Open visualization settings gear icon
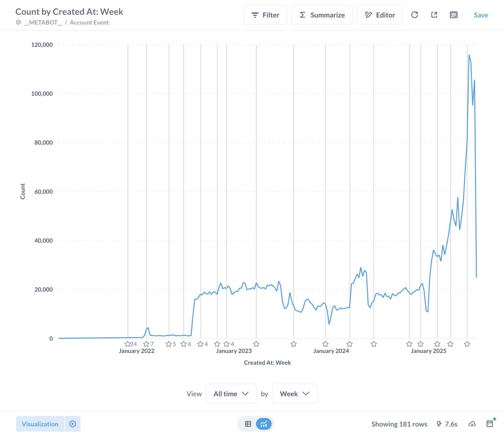The image size is (504, 436). pyautogui.click(x=73, y=424)
